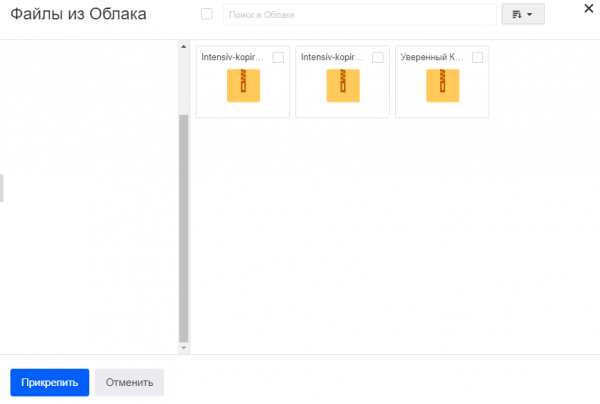Toggle the select-all checkbox beside the search field
The width and height of the screenshot is (600, 404).
click(207, 14)
